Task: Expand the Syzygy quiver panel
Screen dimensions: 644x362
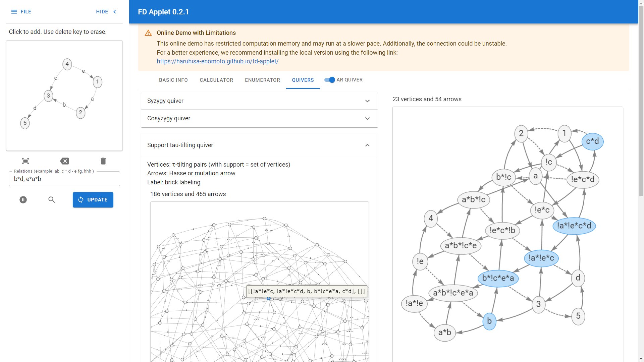Action: [259, 101]
